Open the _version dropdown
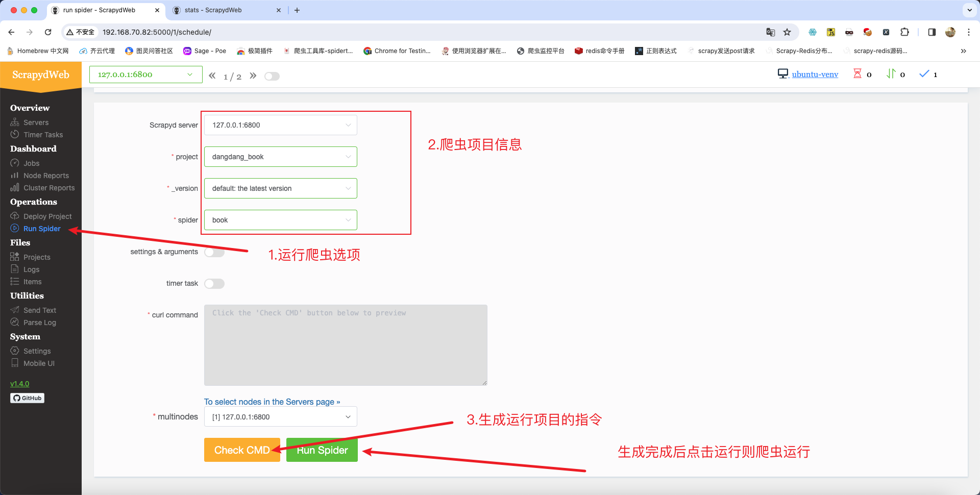Image resolution: width=980 pixels, height=495 pixels. [281, 188]
